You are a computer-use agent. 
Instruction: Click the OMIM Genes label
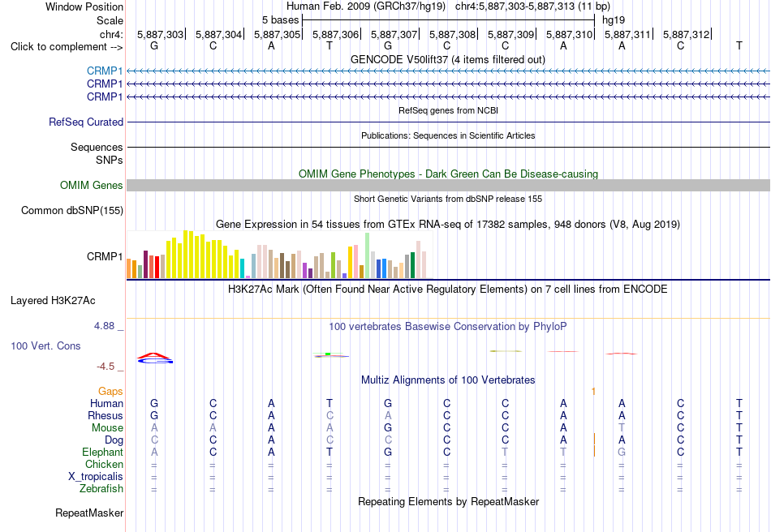92,185
